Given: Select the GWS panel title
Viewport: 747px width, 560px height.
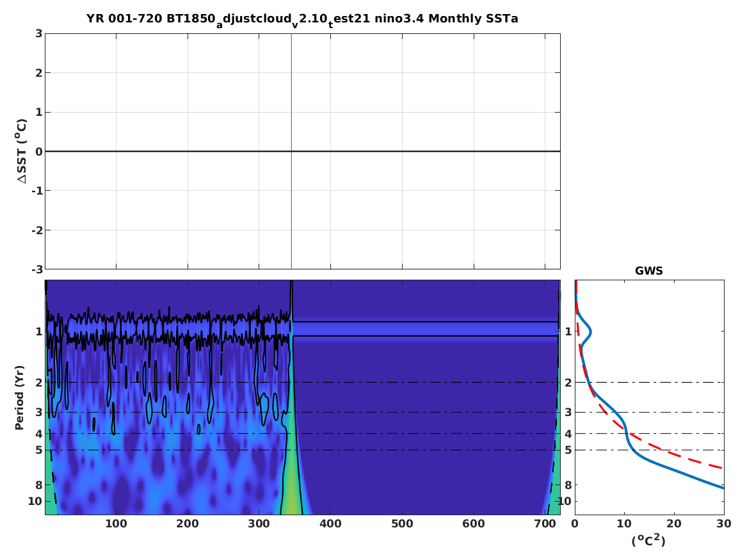Looking at the screenshot, I should 649,271.
